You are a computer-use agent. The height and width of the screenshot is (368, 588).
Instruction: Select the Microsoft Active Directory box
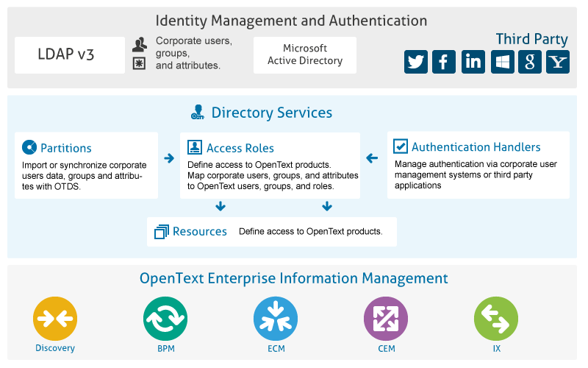point(305,54)
